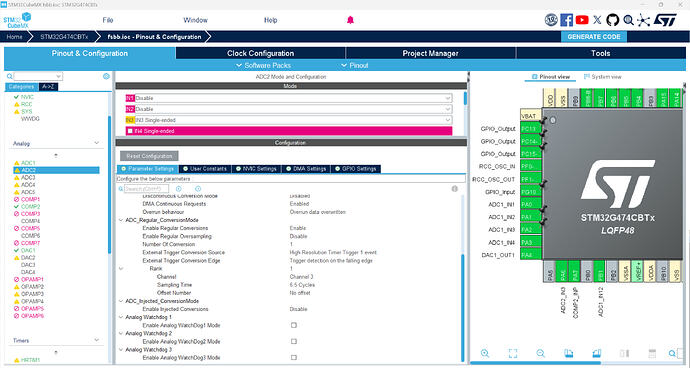690x368 pixels.
Task: Go to next parameter search result
Action: tap(198, 189)
